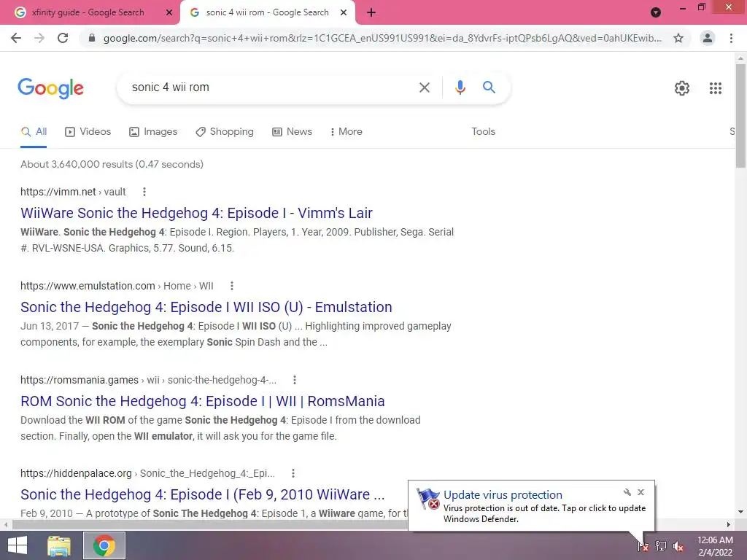Click the https://www.emulstation.com breadcrumb
Image resolution: width=747 pixels, height=560 pixels.
(88, 286)
